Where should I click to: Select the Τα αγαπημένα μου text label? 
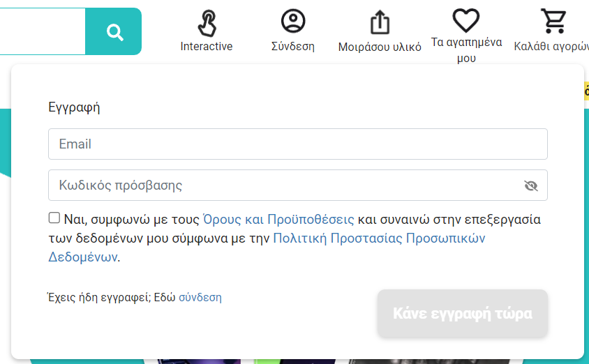(x=466, y=50)
